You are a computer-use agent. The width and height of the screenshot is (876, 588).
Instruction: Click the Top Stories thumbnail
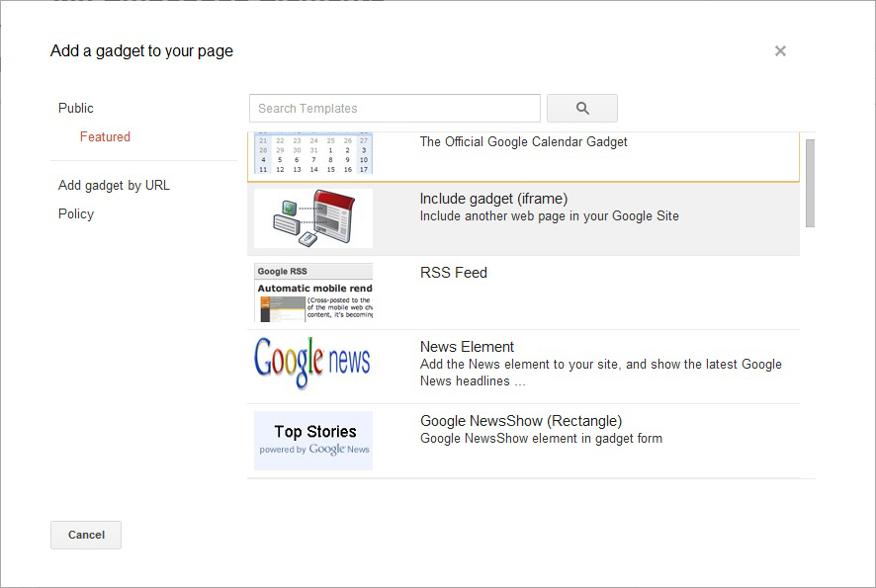tap(313, 441)
